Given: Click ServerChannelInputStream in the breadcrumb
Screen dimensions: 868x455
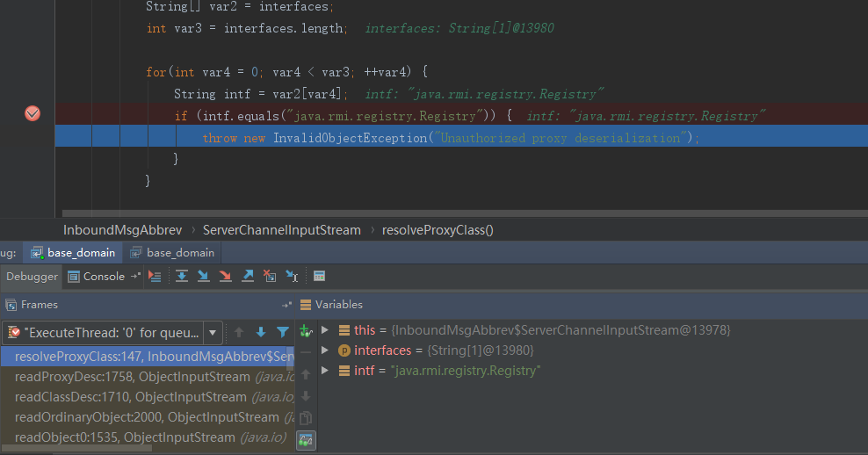Looking at the screenshot, I should [282, 230].
